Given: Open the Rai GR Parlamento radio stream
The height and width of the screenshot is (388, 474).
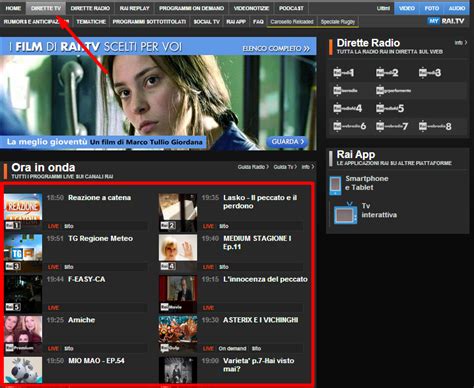Looking at the screenshot, I should (393, 90).
